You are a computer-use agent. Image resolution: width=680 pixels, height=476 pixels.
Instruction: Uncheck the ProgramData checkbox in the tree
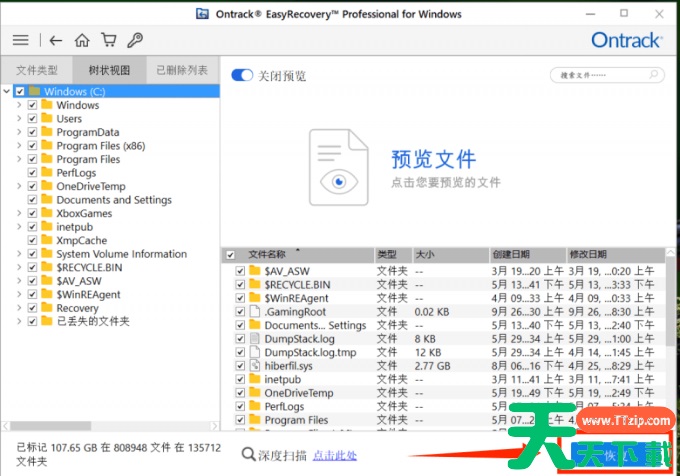tap(32, 132)
